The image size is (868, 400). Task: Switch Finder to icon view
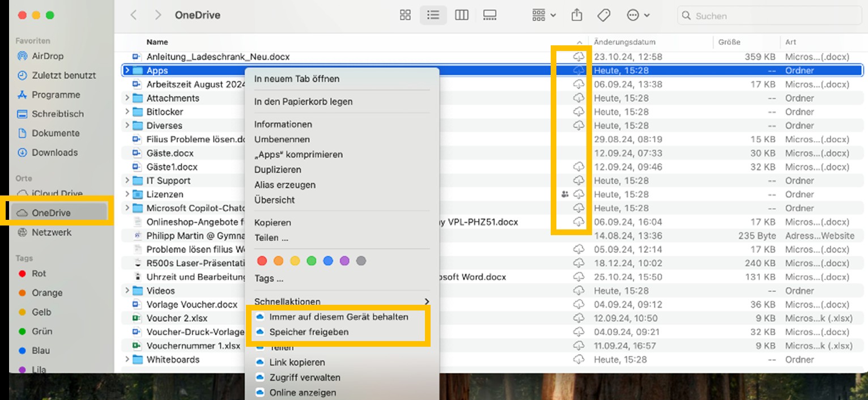click(x=405, y=16)
